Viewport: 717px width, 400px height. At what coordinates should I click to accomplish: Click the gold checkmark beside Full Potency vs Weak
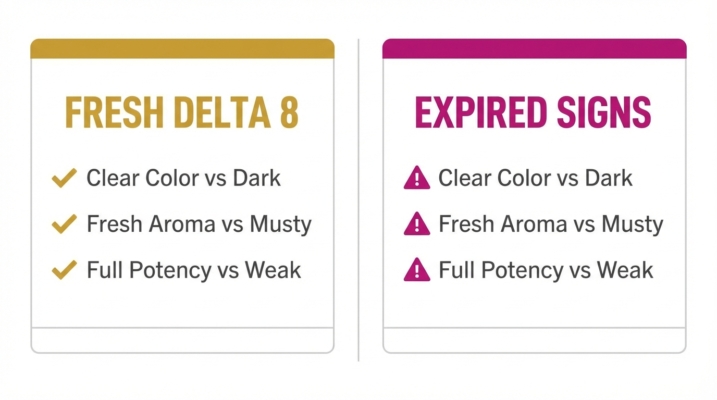(x=64, y=269)
